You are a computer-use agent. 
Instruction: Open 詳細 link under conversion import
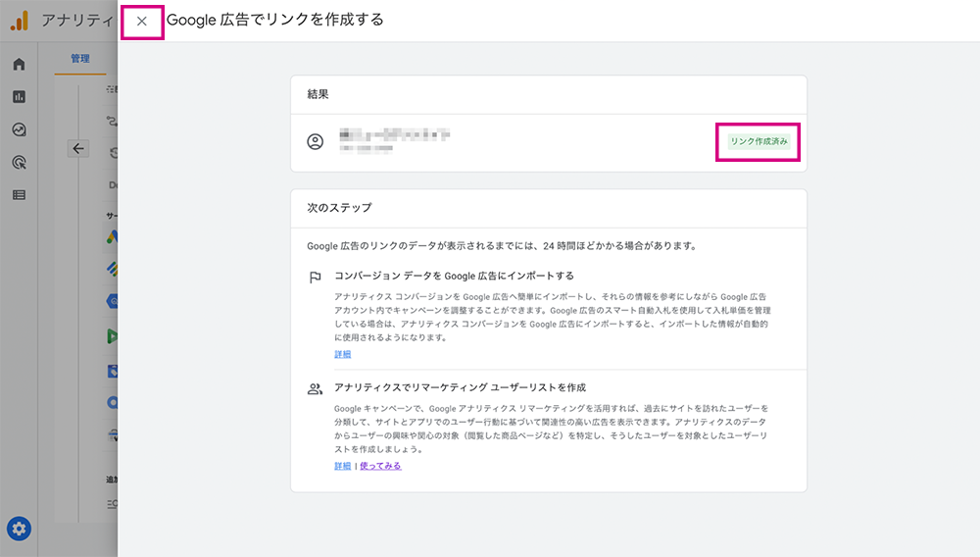[x=342, y=354]
